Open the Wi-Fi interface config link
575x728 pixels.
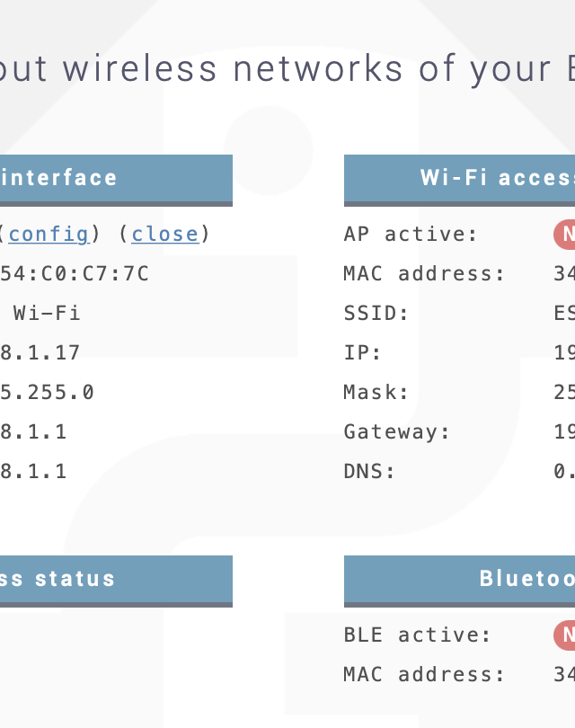pyautogui.click(x=49, y=235)
